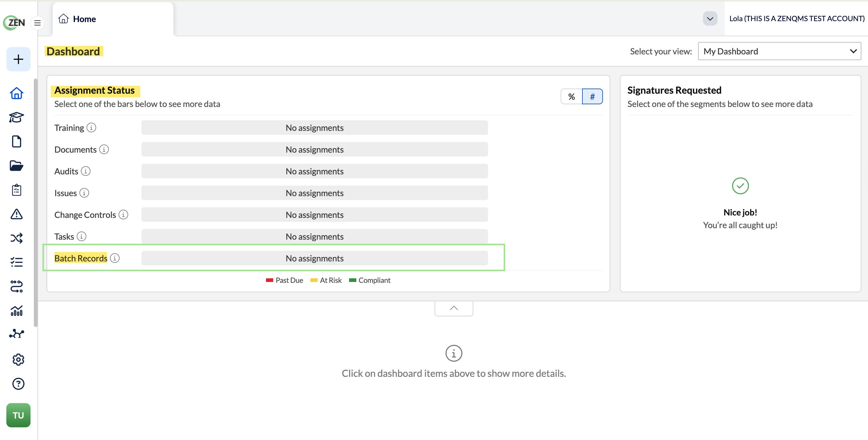Open the analytics chart sidebar icon
This screenshot has width=868, height=440.
[17, 311]
